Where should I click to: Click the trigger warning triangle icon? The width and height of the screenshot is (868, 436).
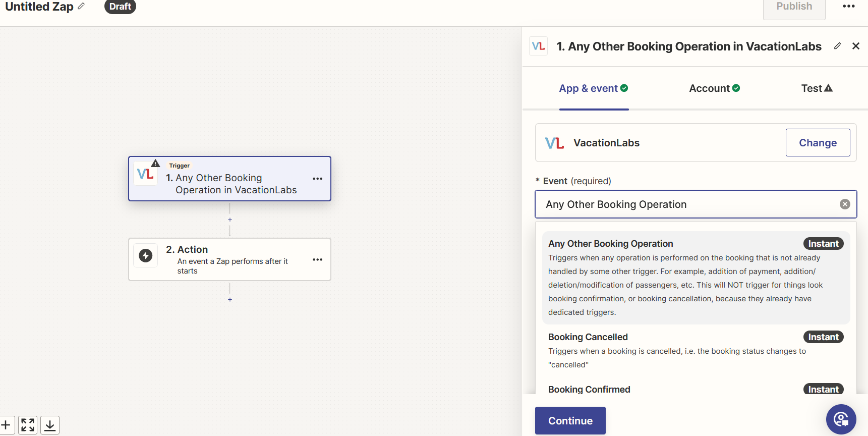coord(156,163)
